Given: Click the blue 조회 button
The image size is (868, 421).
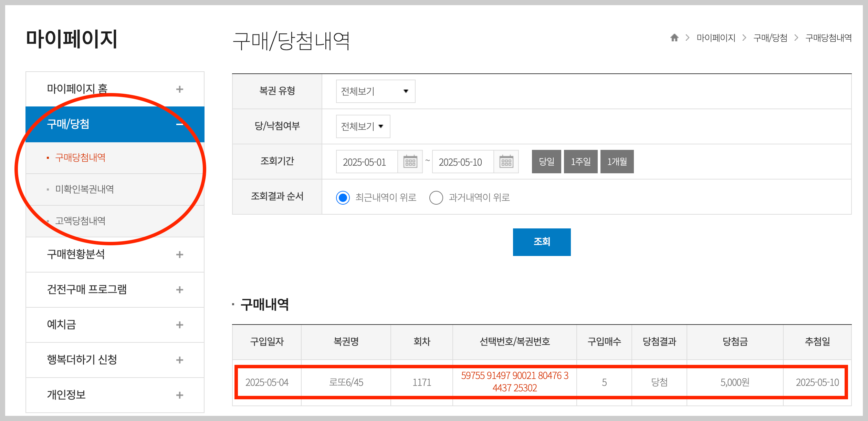Looking at the screenshot, I should coord(542,242).
